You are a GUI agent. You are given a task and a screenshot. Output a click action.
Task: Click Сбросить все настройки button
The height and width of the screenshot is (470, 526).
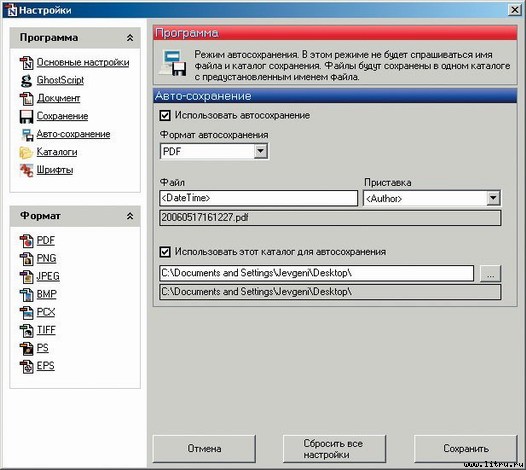[x=334, y=449]
